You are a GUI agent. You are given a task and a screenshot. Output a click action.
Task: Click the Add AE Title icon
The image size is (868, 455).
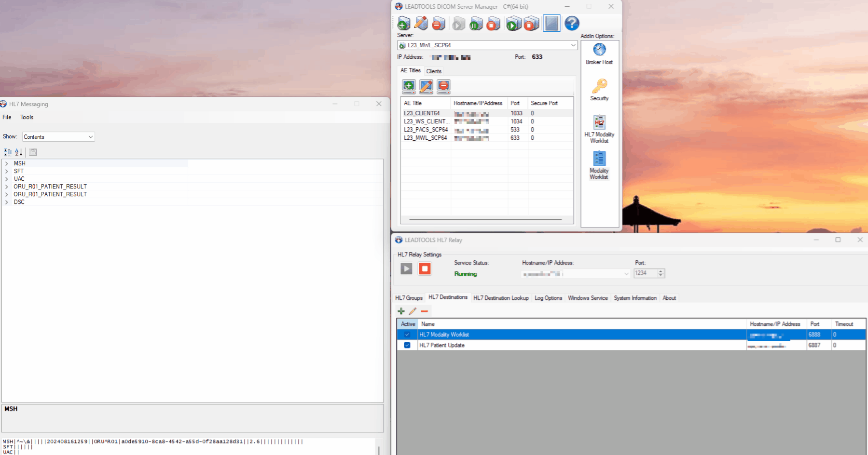tap(409, 86)
